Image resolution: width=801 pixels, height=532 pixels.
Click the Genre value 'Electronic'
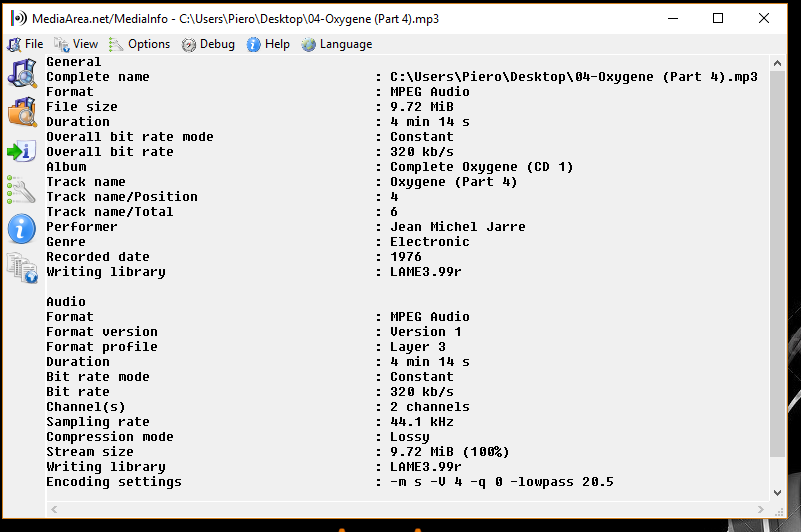point(430,242)
